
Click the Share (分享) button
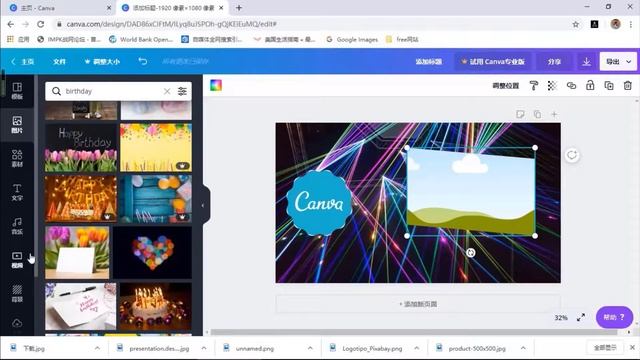554,62
